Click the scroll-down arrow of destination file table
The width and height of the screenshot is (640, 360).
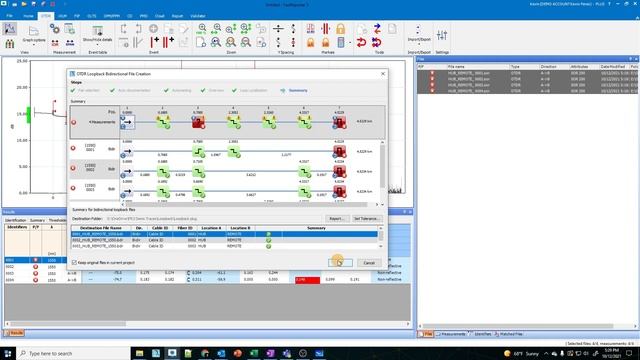tap(381, 246)
